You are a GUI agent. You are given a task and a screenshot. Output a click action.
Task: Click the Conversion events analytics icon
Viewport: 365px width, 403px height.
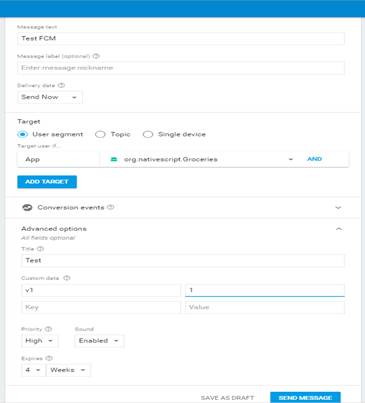pyautogui.click(x=27, y=208)
